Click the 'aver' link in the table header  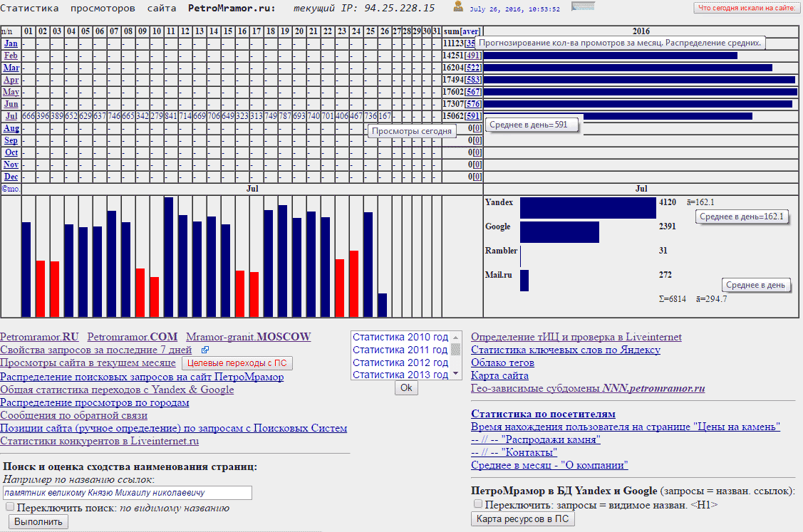470,31
